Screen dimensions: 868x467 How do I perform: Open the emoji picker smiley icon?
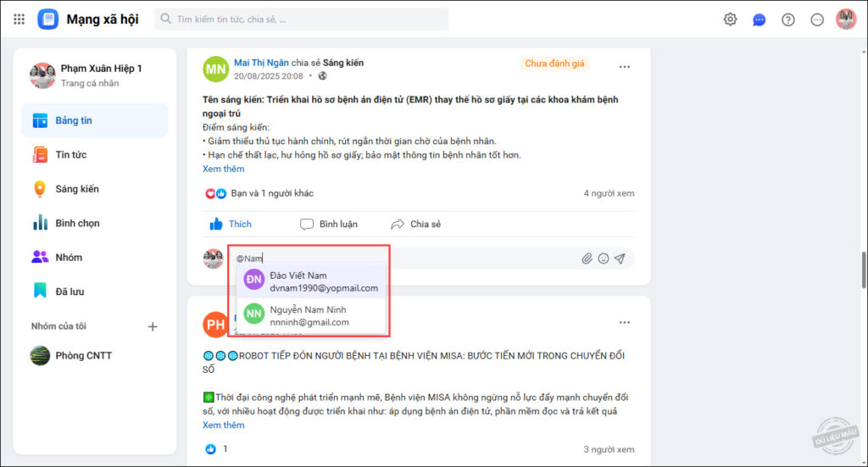coord(604,259)
